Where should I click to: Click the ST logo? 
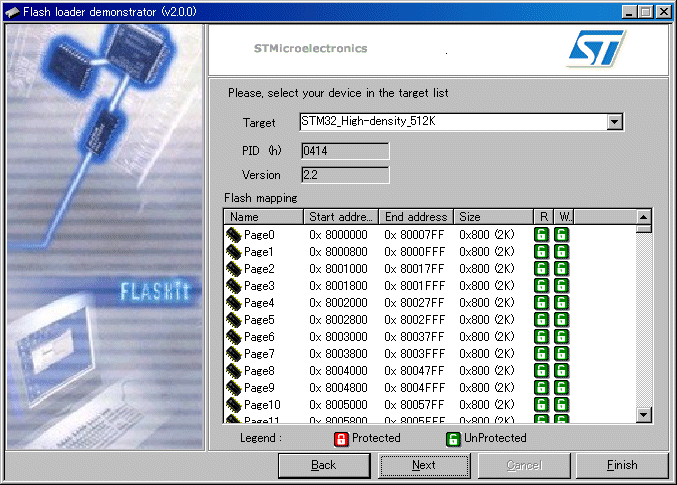pos(596,48)
